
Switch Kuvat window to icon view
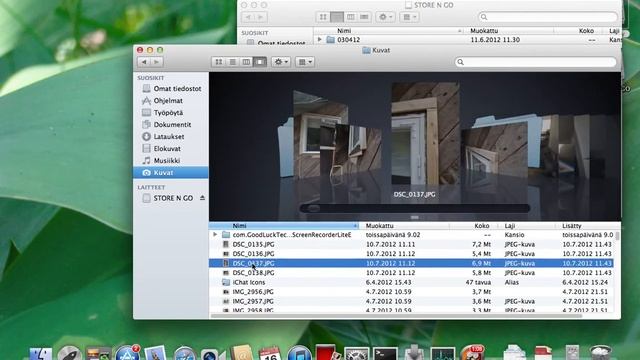[219, 62]
